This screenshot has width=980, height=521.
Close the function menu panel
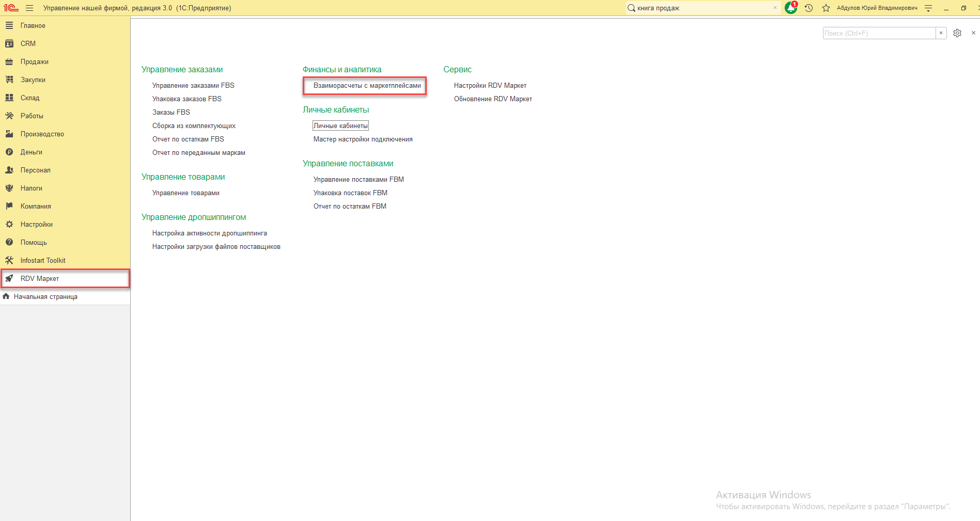pyautogui.click(x=974, y=33)
